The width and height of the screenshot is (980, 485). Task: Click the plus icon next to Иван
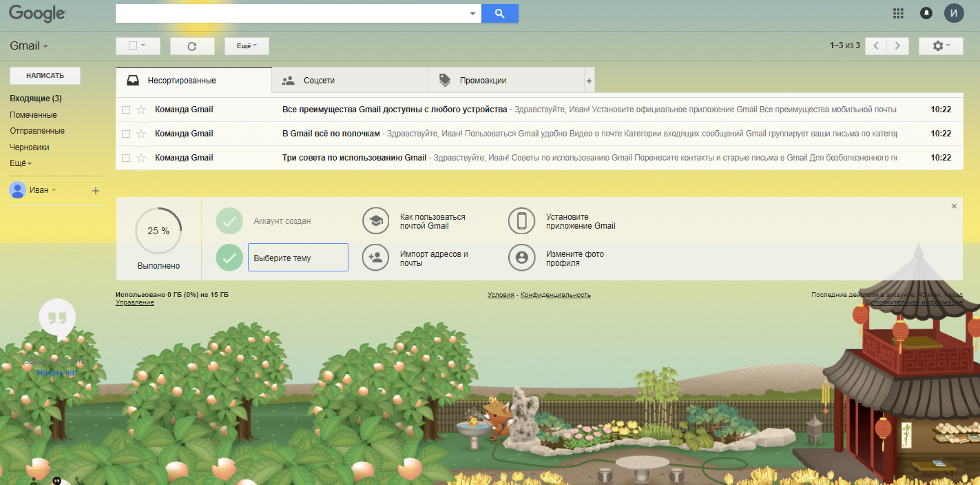(x=96, y=191)
